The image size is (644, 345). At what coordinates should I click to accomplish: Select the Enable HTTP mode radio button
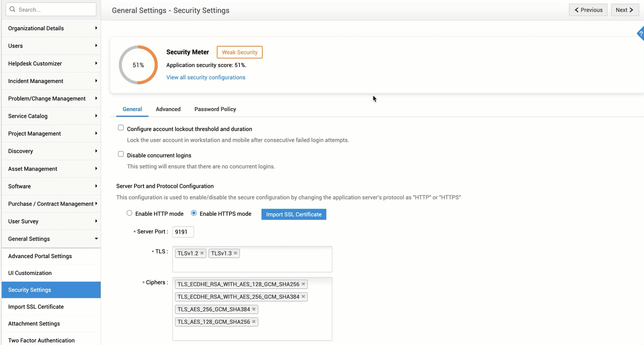pyautogui.click(x=129, y=213)
